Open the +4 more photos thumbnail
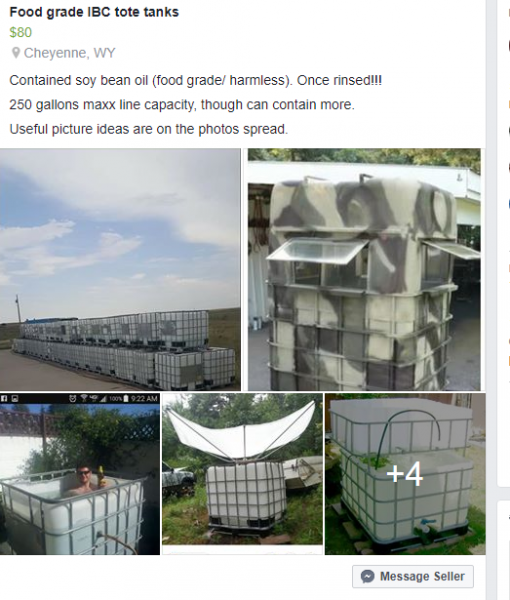Screen dimensions: 510x600 click(405, 474)
